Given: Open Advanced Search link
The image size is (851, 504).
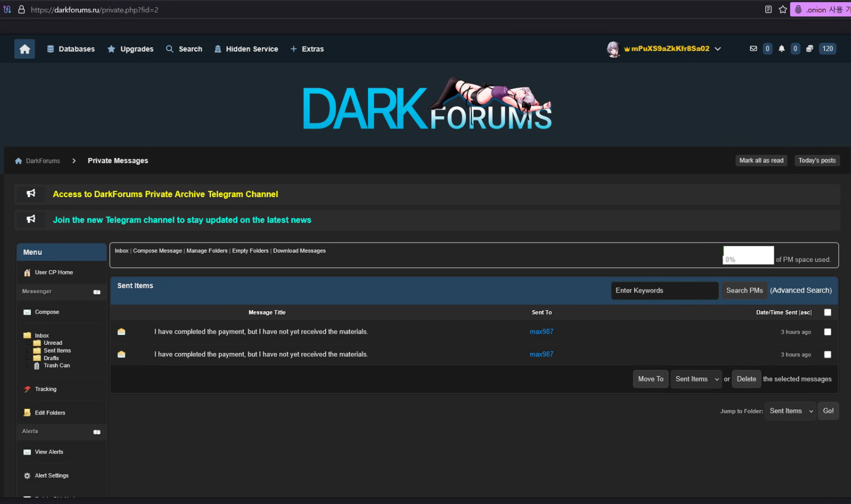Looking at the screenshot, I should pos(801,290).
